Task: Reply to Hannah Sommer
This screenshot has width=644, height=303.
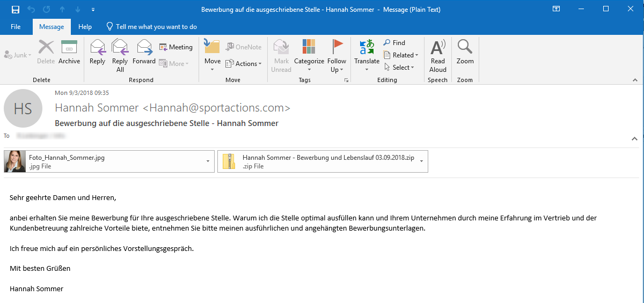Action: click(x=97, y=52)
